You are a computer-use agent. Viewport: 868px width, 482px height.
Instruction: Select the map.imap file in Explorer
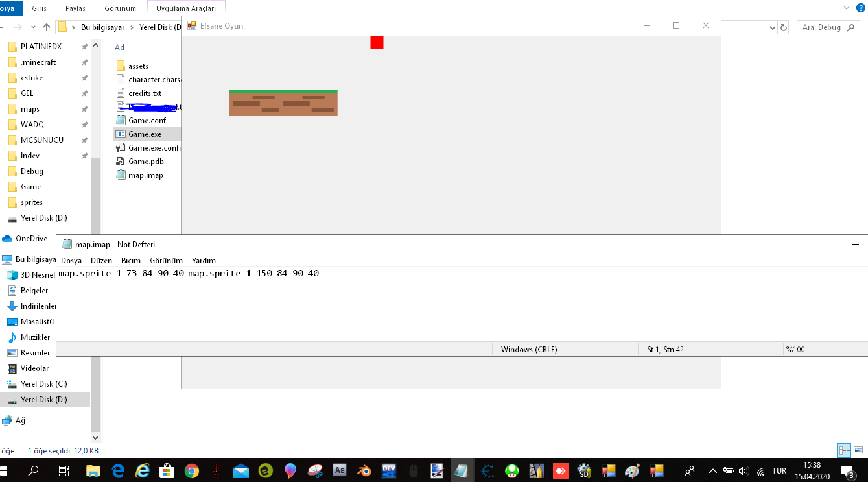coord(146,175)
